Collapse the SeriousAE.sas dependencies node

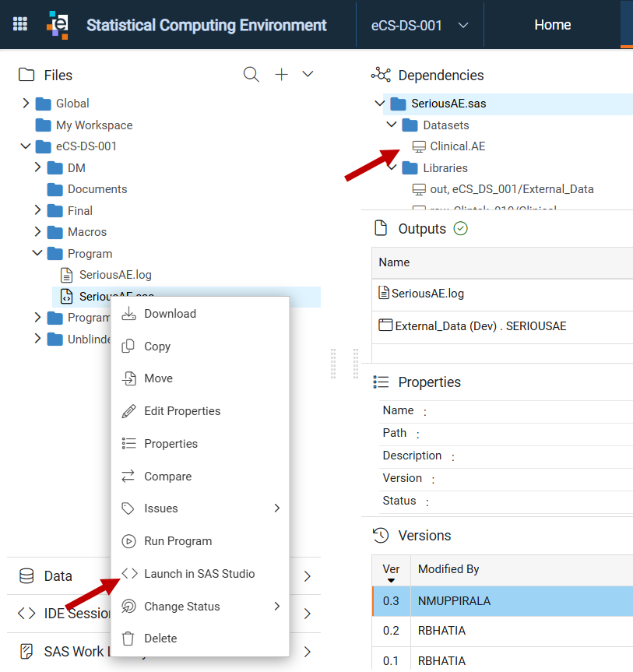tap(380, 103)
